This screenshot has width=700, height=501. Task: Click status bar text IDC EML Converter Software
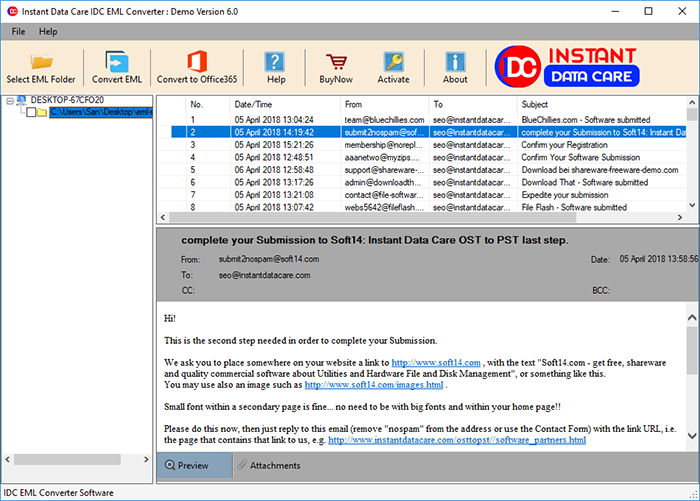tap(58, 493)
